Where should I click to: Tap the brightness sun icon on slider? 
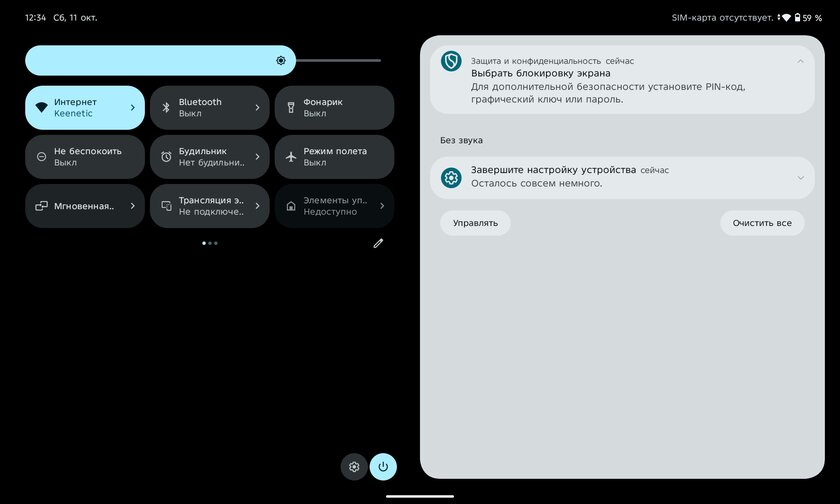click(281, 60)
